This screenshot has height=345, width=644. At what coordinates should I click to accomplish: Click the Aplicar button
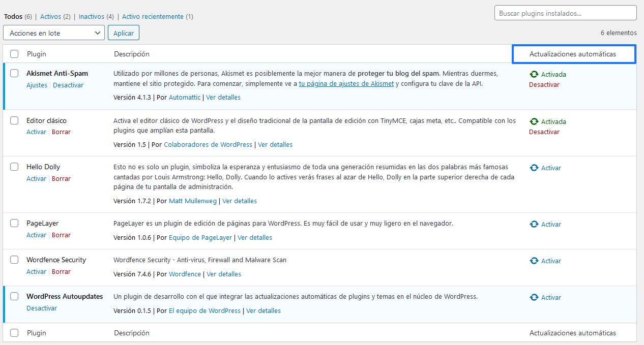[124, 33]
